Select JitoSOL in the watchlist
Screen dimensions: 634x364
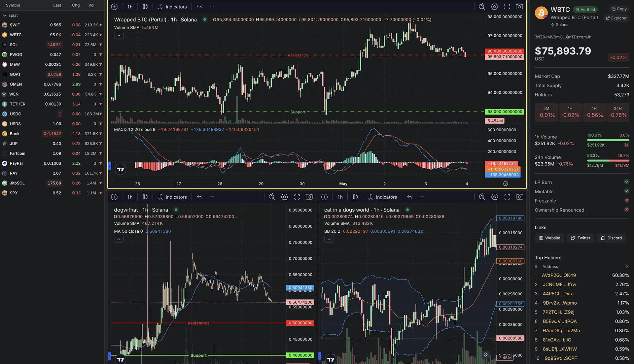(x=52, y=183)
